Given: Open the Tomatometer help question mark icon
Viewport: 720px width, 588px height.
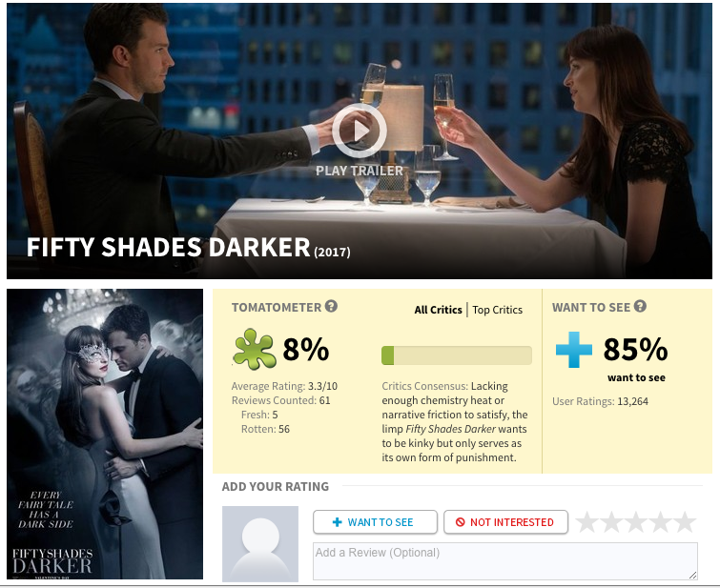Looking at the screenshot, I should coord(331,306).
